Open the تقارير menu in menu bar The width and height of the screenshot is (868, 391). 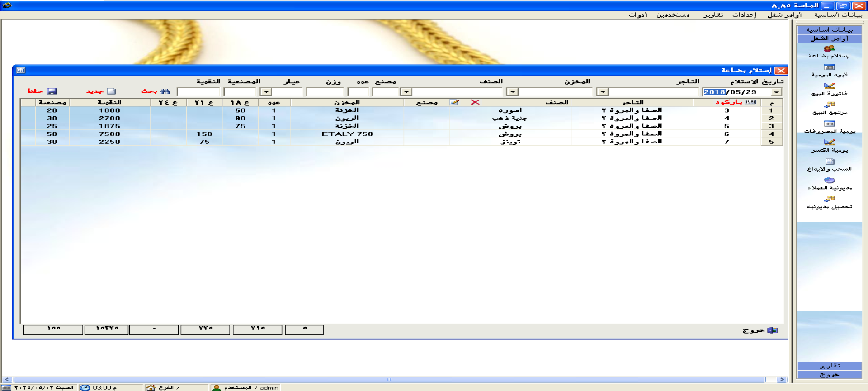[x=713, y=15]
